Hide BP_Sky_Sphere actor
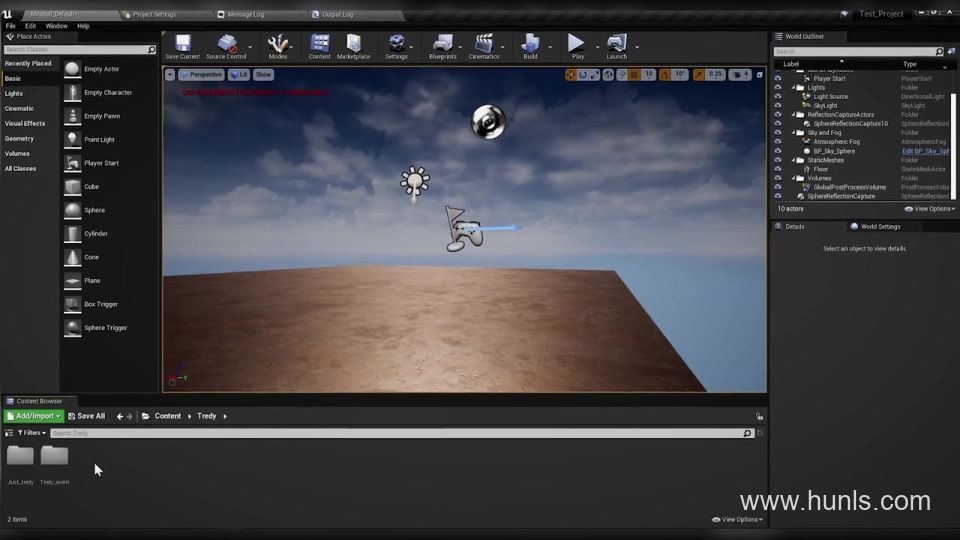This screenshot has width=960, height=540. click(778, 151)
